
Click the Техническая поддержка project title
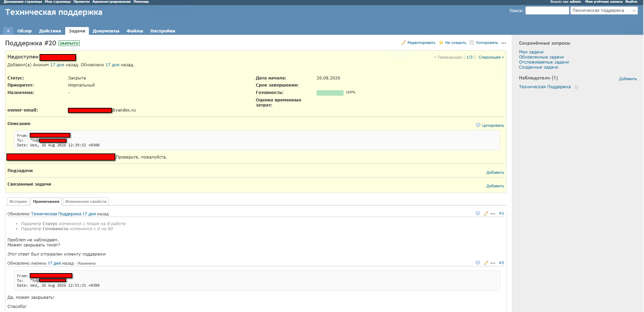click(x=54, y=13)
